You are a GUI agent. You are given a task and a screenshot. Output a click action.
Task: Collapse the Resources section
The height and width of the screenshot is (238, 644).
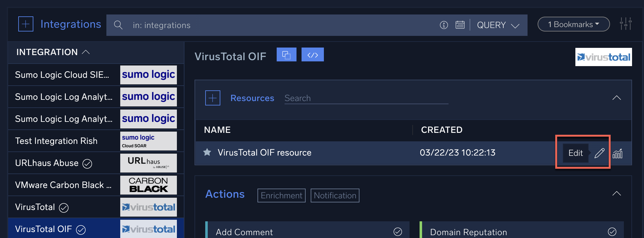[x=616, y=98]
